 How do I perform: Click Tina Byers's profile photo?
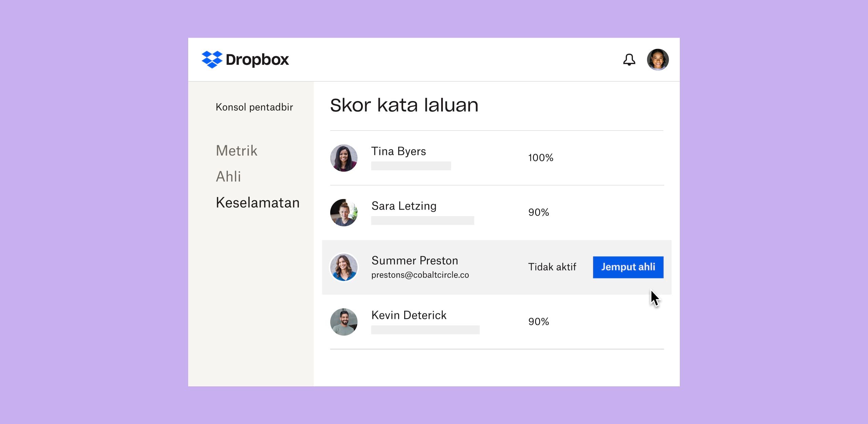click(344, 158)
